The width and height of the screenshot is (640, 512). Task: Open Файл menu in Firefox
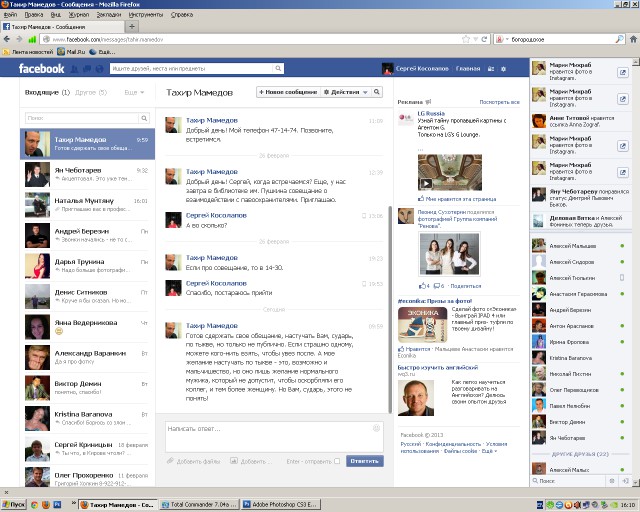pyautogui.click(x=10, y=15)
